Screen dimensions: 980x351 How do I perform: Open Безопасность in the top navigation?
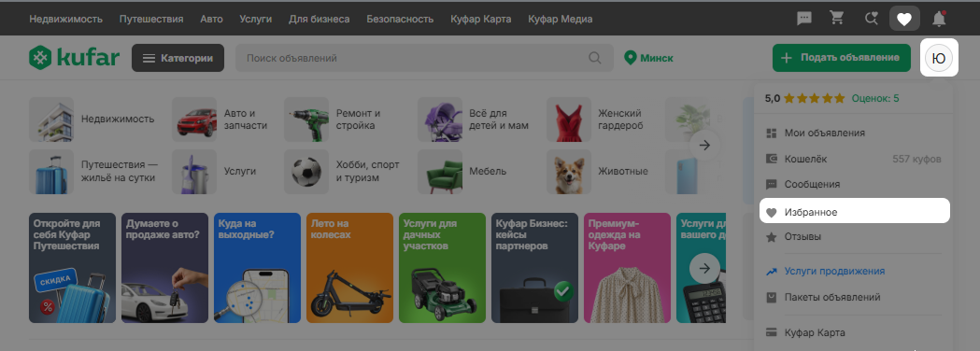point(400,19)
